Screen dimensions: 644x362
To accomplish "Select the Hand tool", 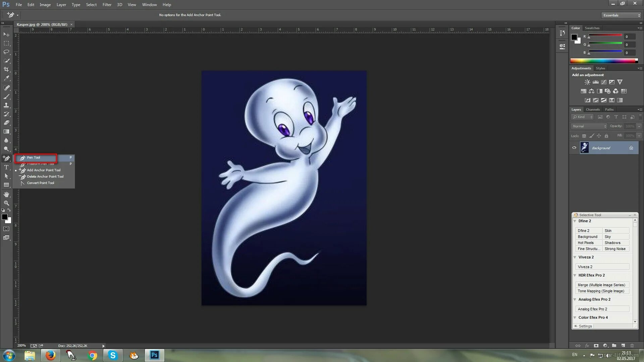I will point(6,194).
